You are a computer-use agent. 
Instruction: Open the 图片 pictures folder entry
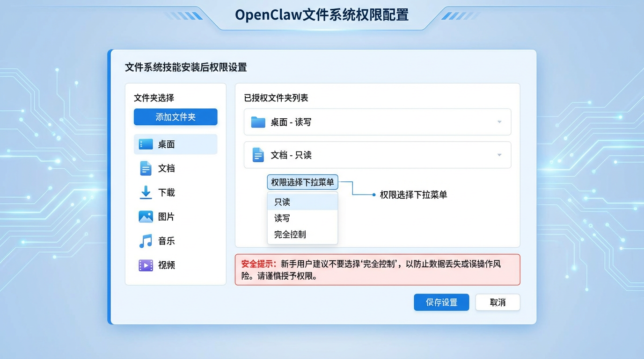146,216
